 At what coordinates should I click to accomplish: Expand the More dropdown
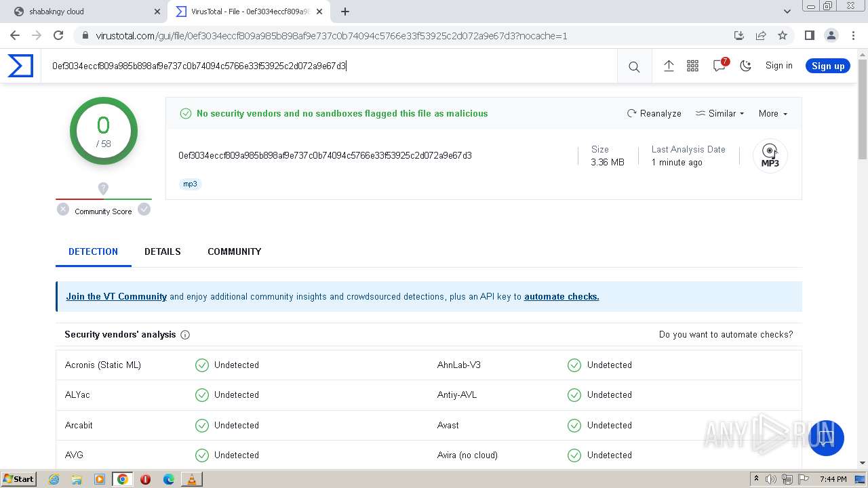773,113
